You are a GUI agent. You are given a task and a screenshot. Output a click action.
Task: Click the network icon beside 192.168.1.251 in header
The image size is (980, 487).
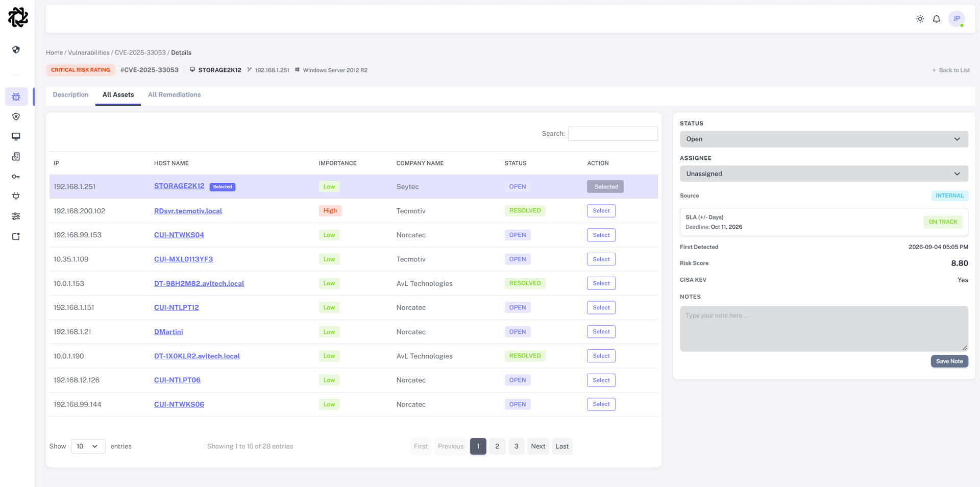[x=249, y=69]
